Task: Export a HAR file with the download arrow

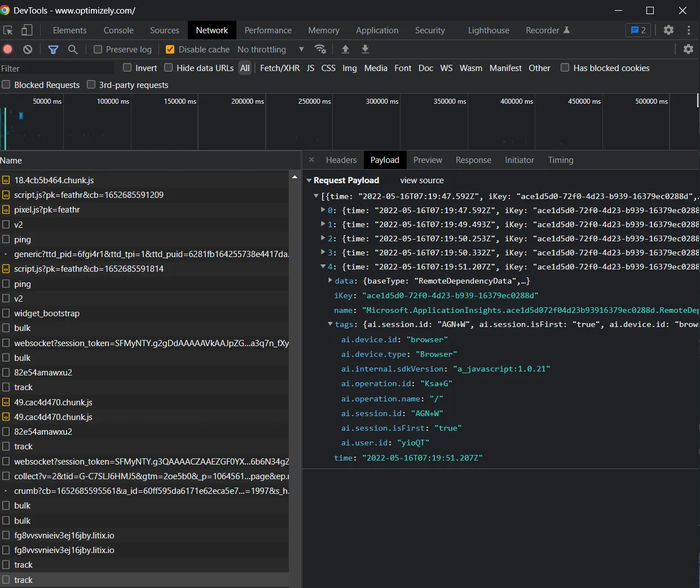Action: pos(365,50)
